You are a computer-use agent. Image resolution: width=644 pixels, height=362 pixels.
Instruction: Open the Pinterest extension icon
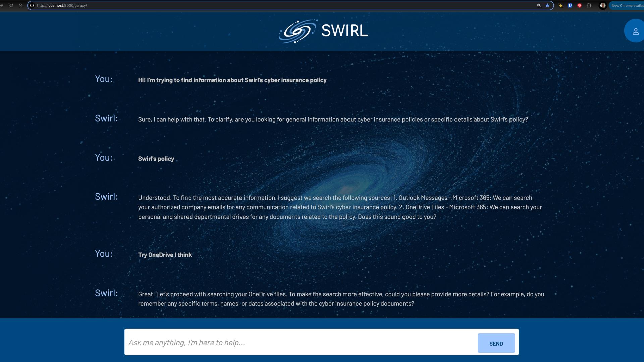pyautogui.click(x=579, y=5)
